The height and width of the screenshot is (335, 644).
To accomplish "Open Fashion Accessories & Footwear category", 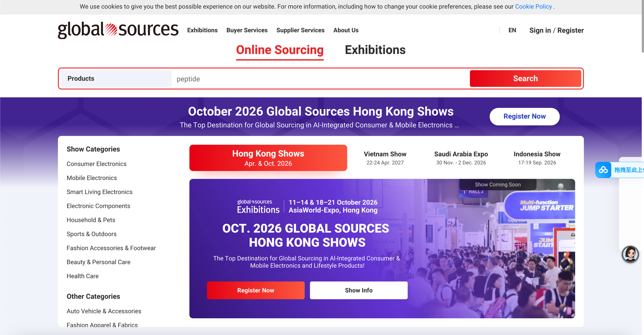I will [111, 248].
